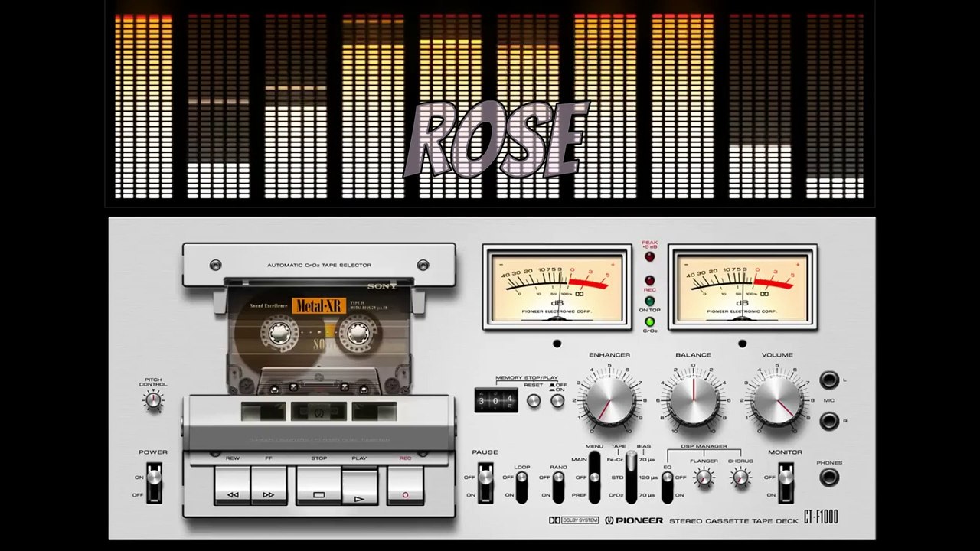Click the FF fast-forward key

269,485
